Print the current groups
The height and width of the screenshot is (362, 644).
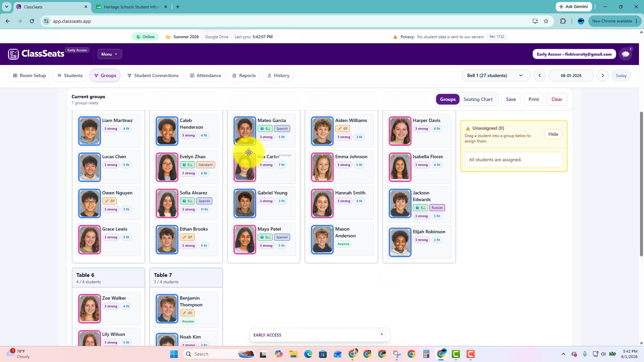click(534, 99)
